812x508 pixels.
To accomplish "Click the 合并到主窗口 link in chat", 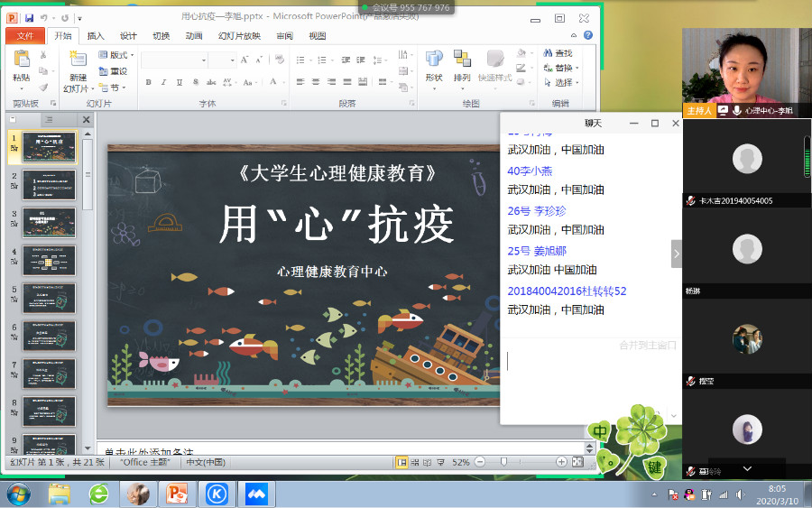I will click(647, 345).
